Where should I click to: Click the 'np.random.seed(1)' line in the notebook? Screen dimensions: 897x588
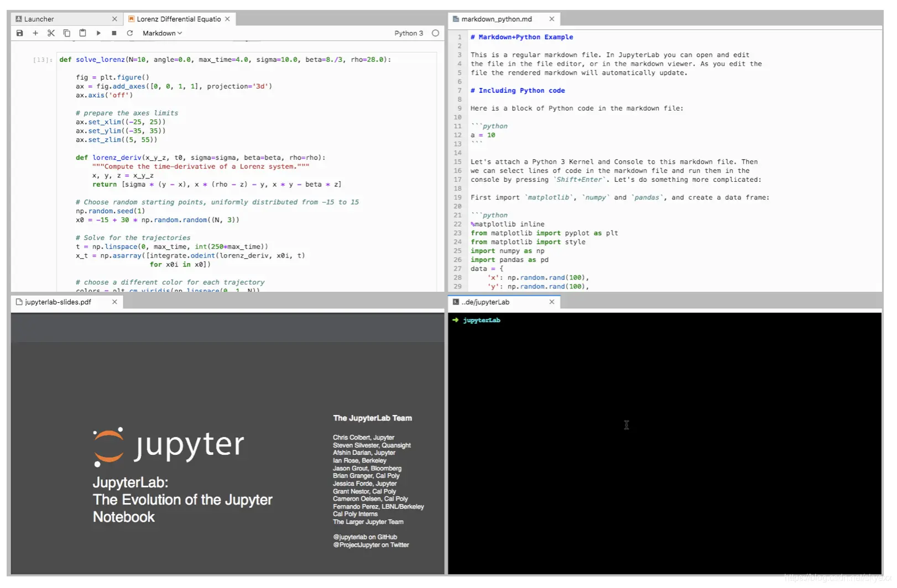point(111,211)
